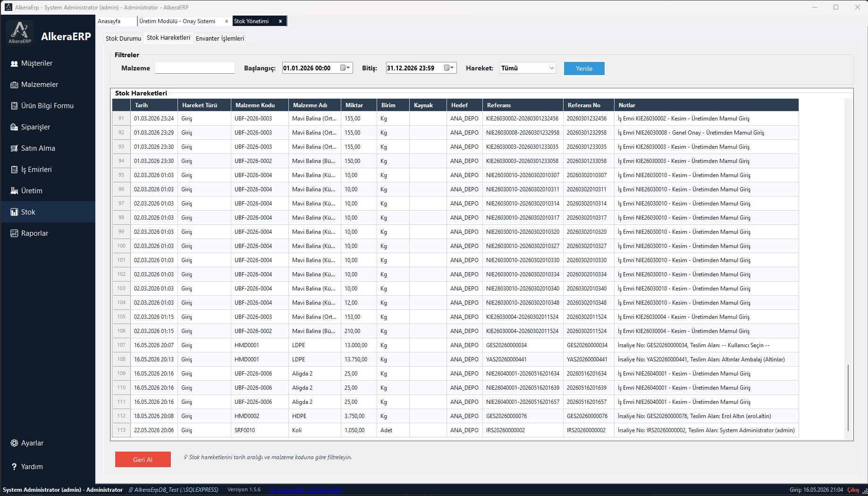This screenshot has width=868, height=496.
Task: Sort by the Referans No column header
Action: pyautogui.click(x=589, y=105)
